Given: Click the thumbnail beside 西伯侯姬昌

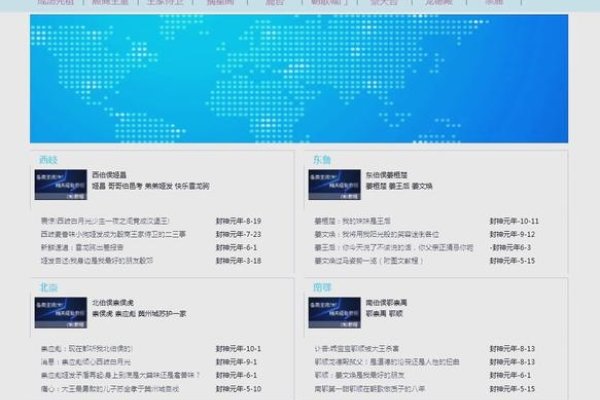Looking at the screenshot, I should pyautogui.click(x=61, y=184).
